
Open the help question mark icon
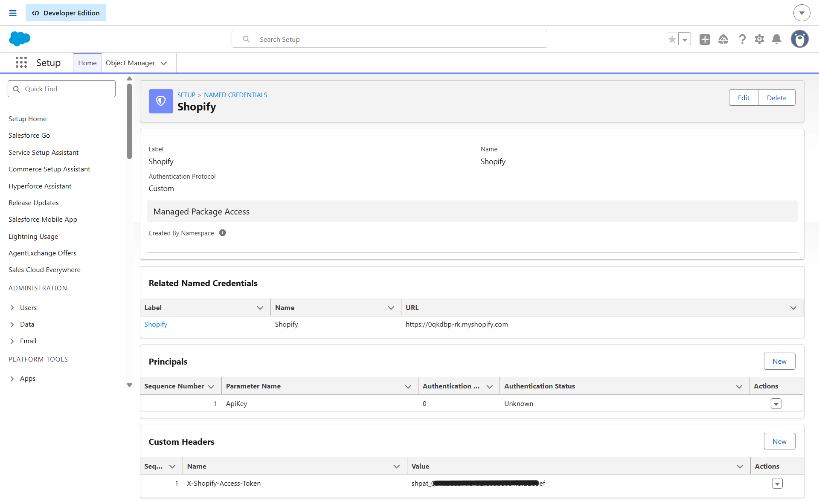point(742,39)
